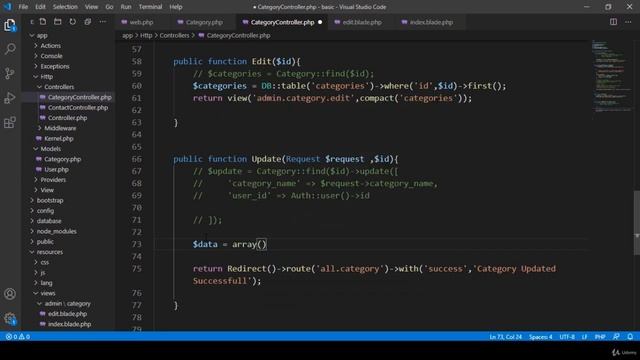640x360 pixels.
Task: Open the Edit menu
Action: (40, 7)
